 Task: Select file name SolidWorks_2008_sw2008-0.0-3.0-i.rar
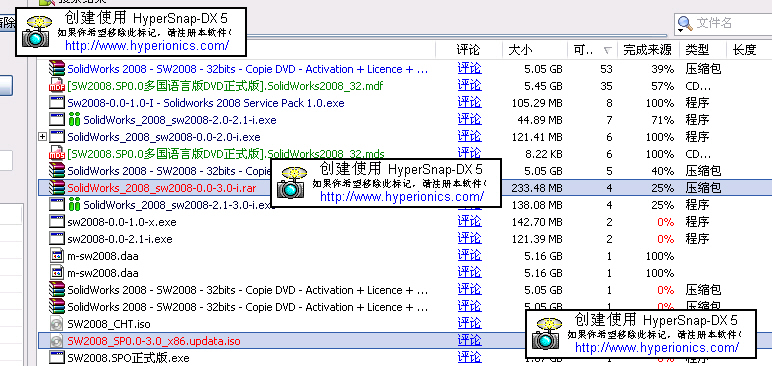(x=161, y=188)
